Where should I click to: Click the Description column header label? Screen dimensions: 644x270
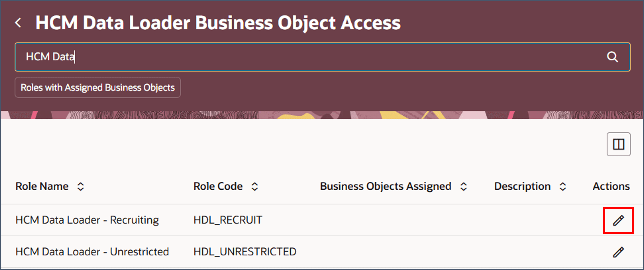(x=522, y=186)
